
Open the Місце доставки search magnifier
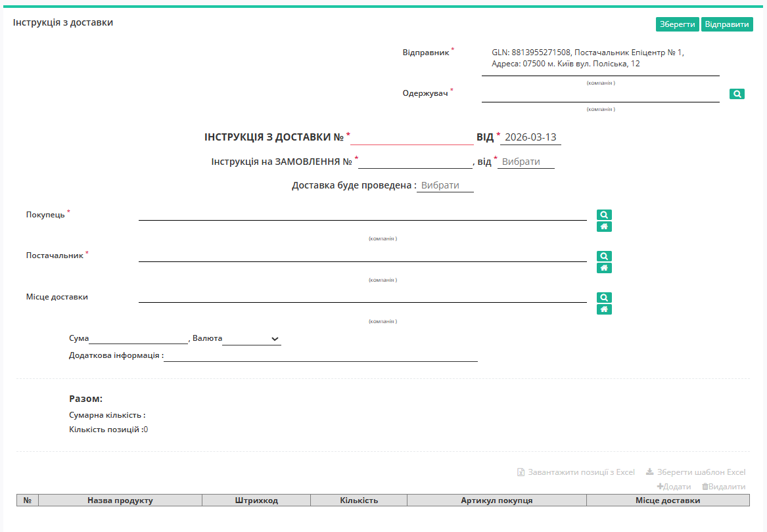pos(603,298)
